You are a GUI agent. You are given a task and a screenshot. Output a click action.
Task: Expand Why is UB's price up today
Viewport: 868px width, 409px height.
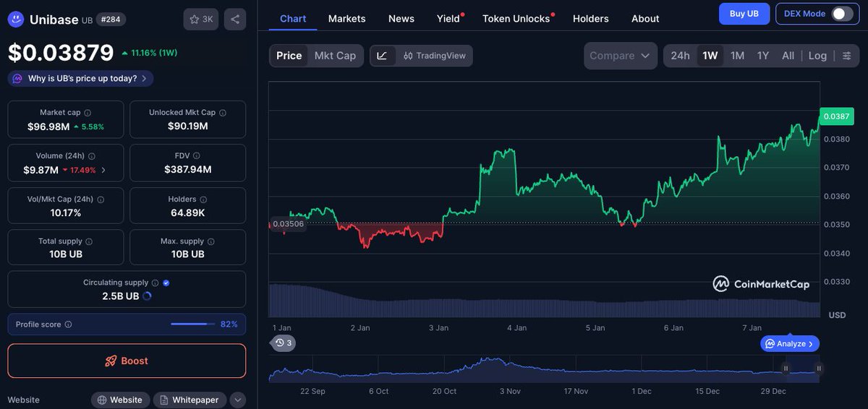pos(80,78)
